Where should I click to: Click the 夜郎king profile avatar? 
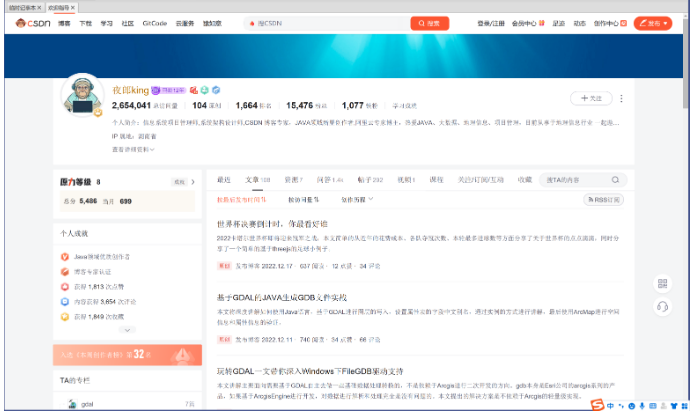[x=82, y=95]
